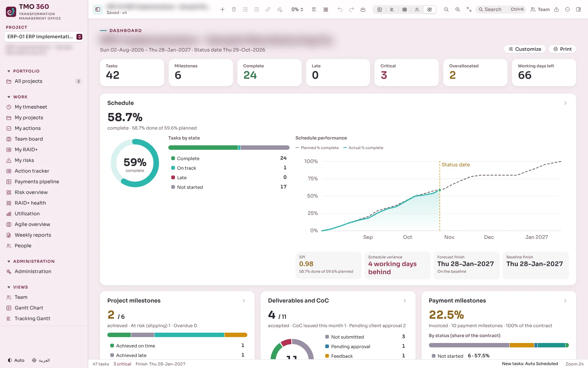Open the Team button in the toolbar
Image resolution: width=588 pixels, height=368 pixels.
pyautogui.click(x=540, y=10)
